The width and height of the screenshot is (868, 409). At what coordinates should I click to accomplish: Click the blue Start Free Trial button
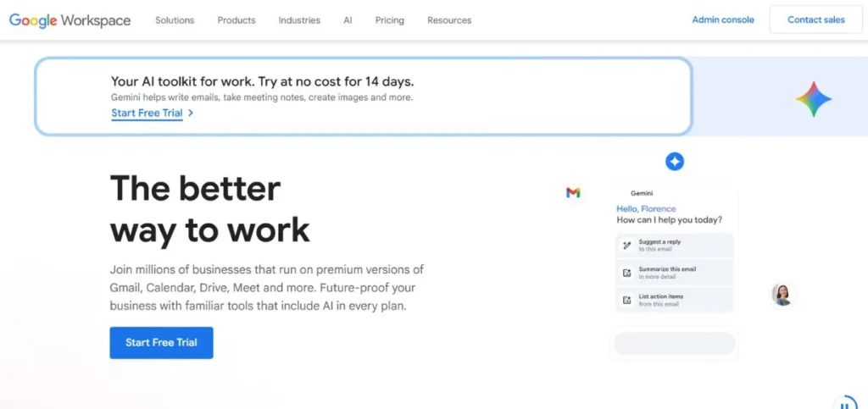161,343
